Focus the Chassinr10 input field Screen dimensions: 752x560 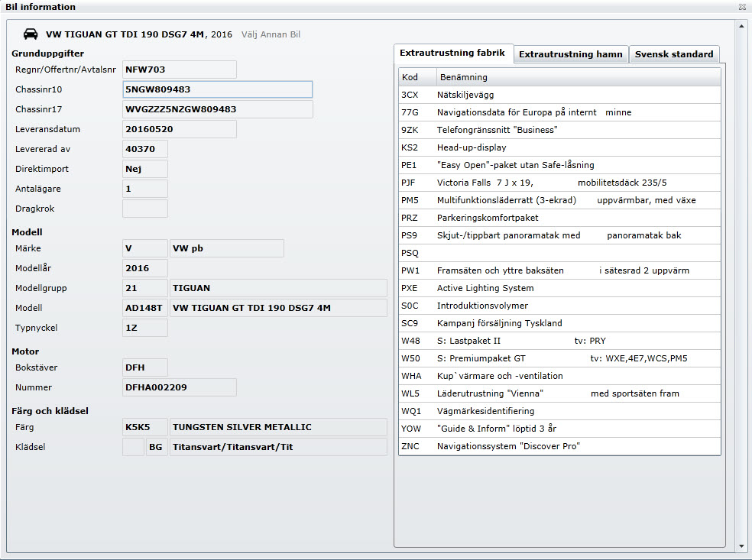(217, 89)
